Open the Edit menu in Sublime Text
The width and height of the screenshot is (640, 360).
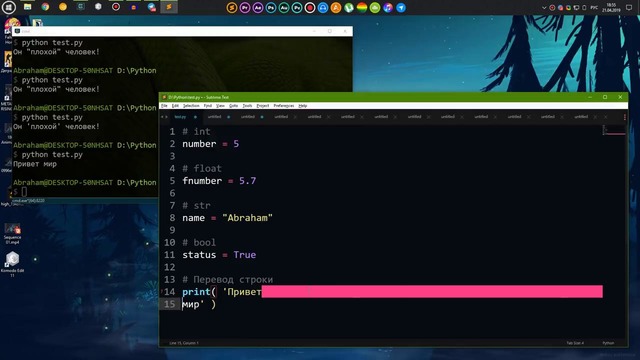(x=175, y=106)
